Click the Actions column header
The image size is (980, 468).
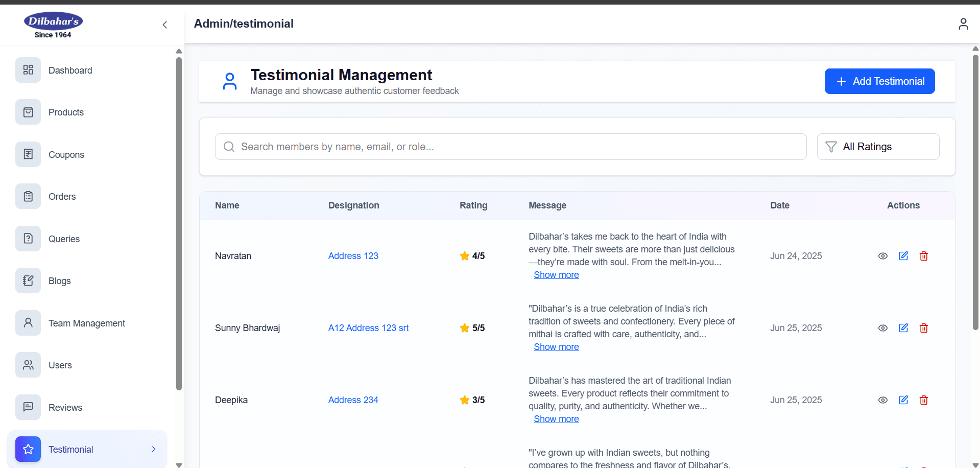click(903, 205)
